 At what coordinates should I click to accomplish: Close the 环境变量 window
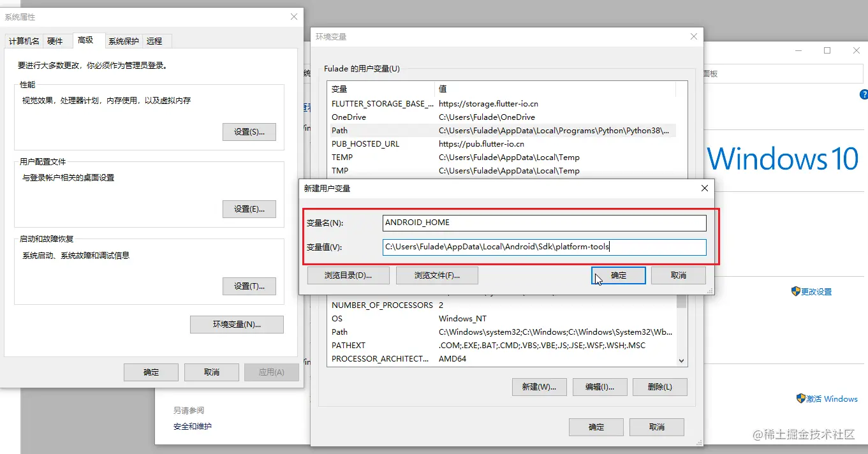[x=694, y=37]
